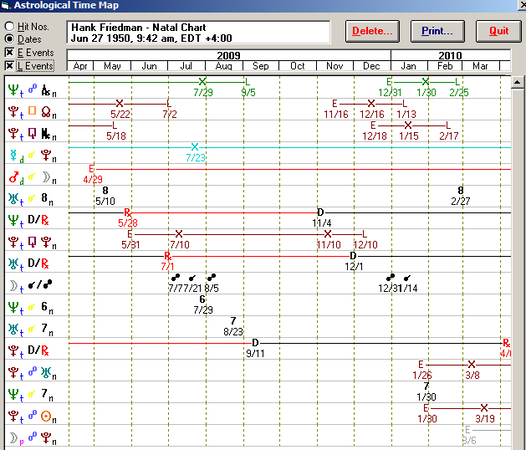The width and height of the screenshot is (526, 450).
Task: Select the Dates radio button
Action: point(9,39)
